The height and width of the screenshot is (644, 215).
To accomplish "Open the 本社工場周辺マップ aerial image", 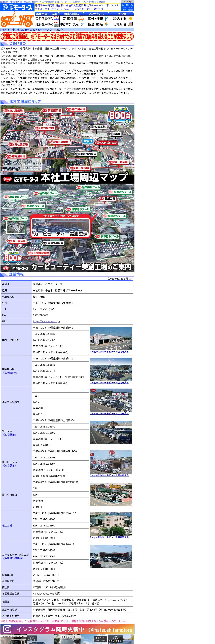I will [67, 144].
